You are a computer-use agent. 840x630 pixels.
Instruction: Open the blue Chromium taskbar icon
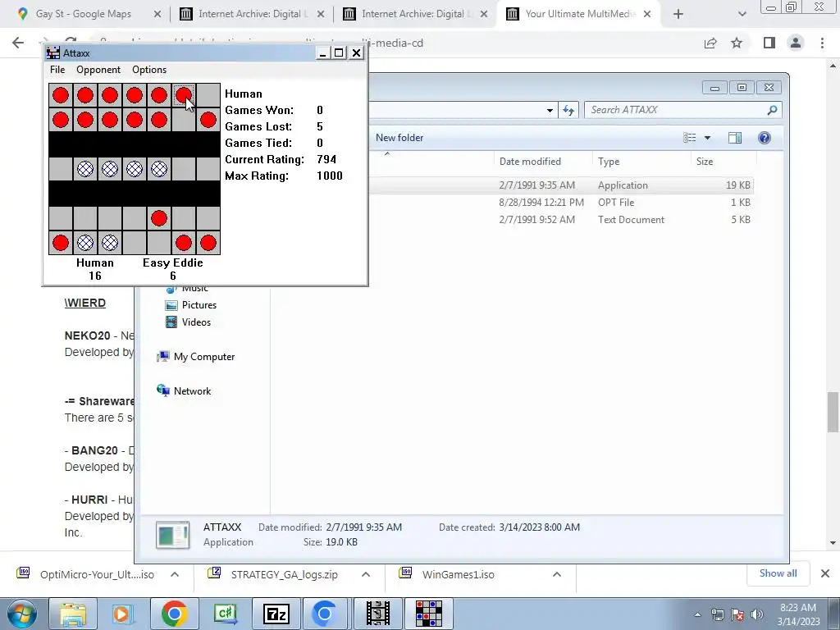coord(325,614)
